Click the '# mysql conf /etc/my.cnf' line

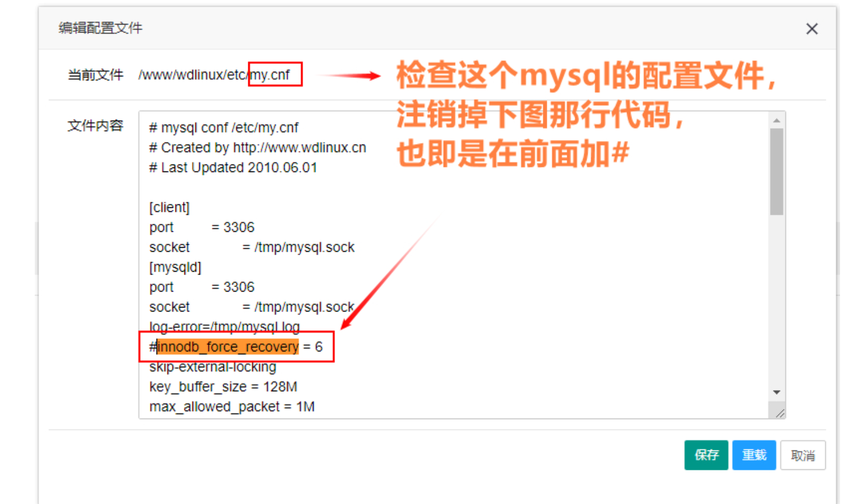[223, 128]
